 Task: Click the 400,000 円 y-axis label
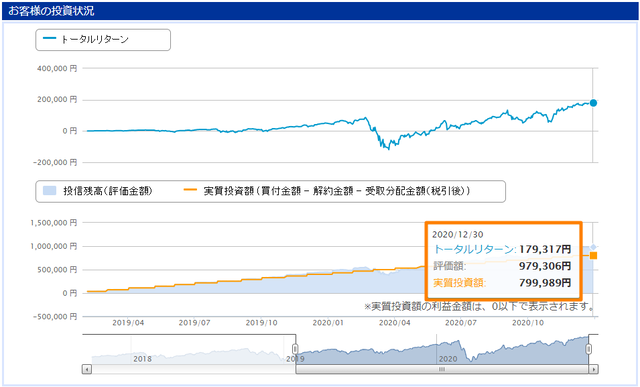(57, 69)
